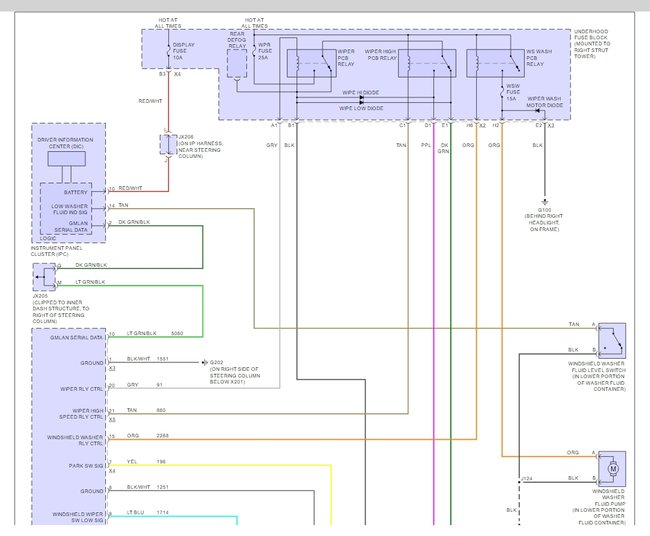650x536 pixels.
Task: Click the C1 terminal label on fuse block
Action: 402,125
